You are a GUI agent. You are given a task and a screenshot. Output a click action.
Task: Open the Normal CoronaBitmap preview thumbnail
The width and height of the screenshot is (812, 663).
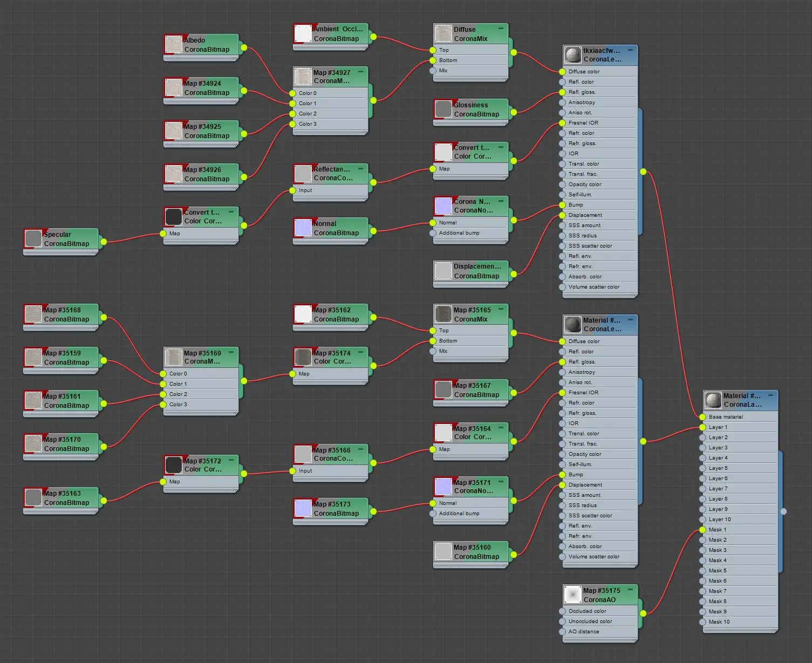point(303,228)
